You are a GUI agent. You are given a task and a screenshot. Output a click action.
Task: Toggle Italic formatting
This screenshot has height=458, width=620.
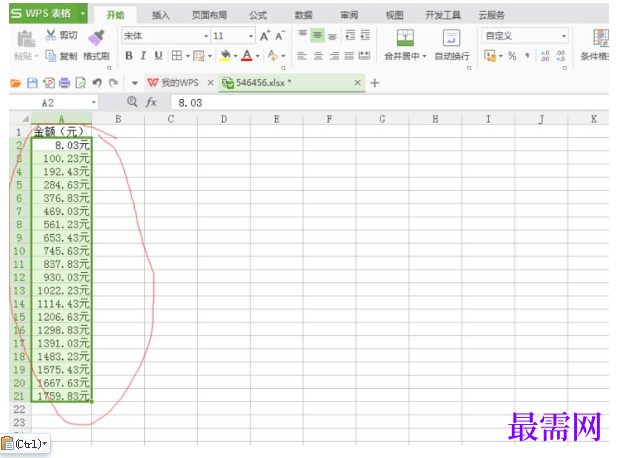click(143, 56)
